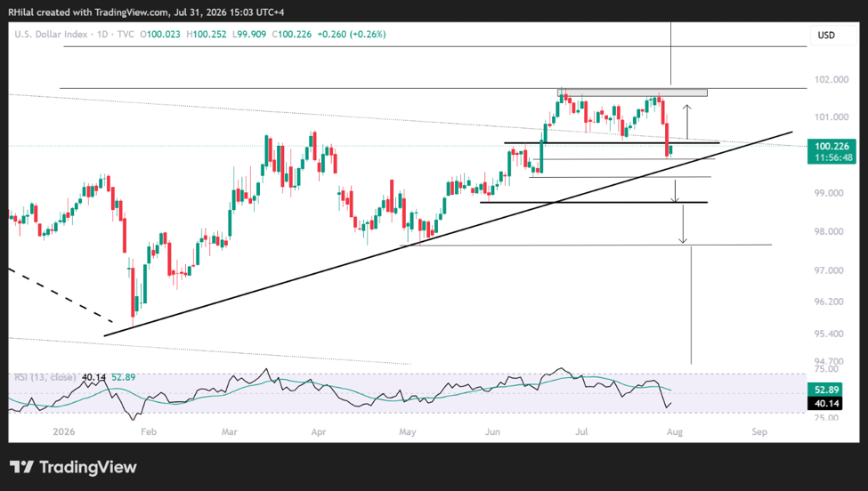Click the RSI value 40.14 in legend

click(x=93, y=377)
